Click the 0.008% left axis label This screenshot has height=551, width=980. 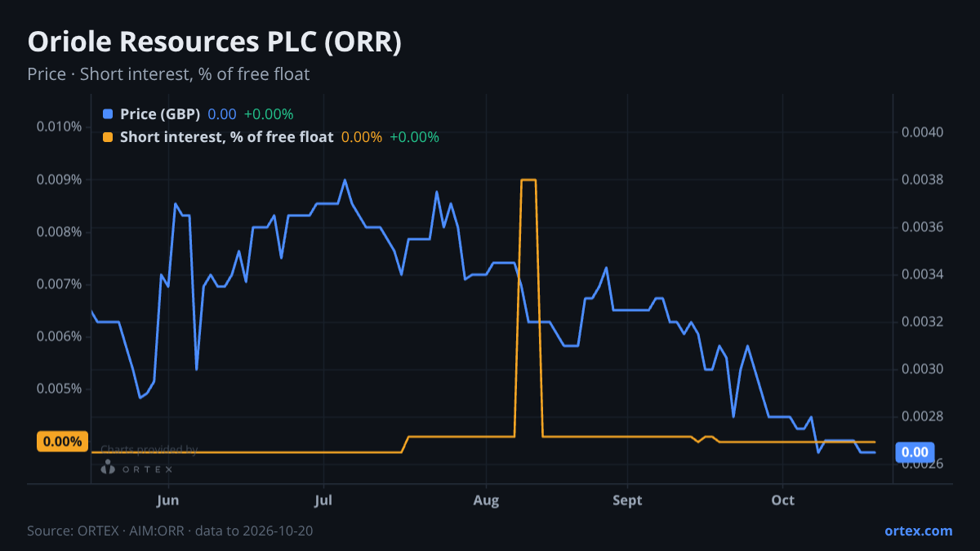point(59,232)
